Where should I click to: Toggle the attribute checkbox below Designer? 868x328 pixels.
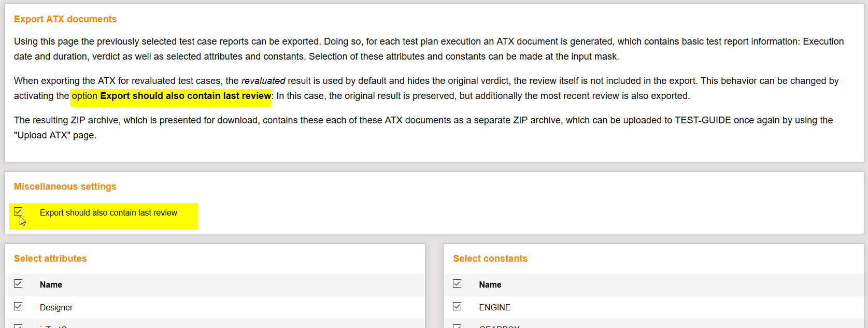pos(18,326)
